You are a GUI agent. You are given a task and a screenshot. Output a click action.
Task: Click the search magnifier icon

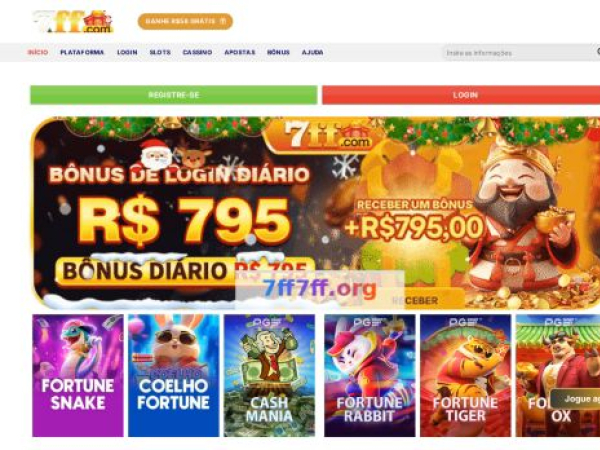[598, 52]
